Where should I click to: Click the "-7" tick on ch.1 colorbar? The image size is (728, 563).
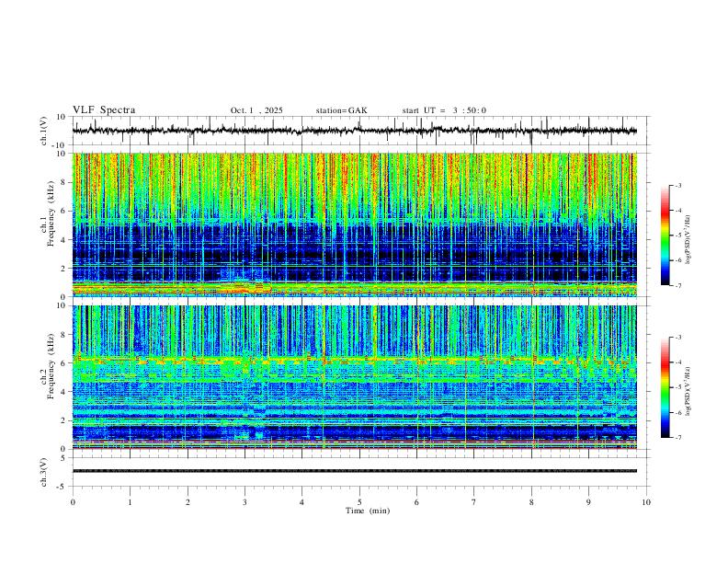677,286
